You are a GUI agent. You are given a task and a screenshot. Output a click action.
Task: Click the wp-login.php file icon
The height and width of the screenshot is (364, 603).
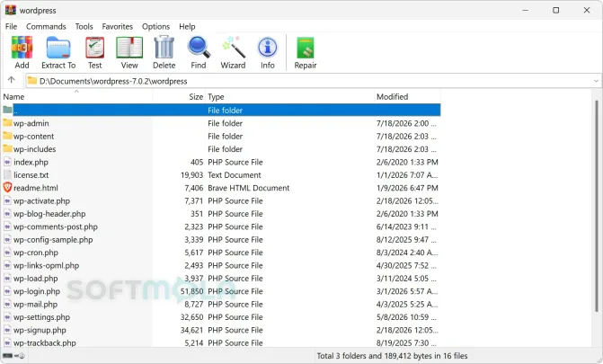pyautogui.click(x=7, y=291)
